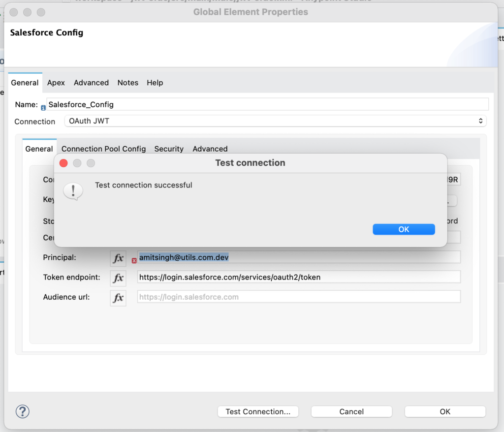Expand the Connection dropdown showing OAuth JWT
This screenshot has height=432, width=504.
coord(275,121)
